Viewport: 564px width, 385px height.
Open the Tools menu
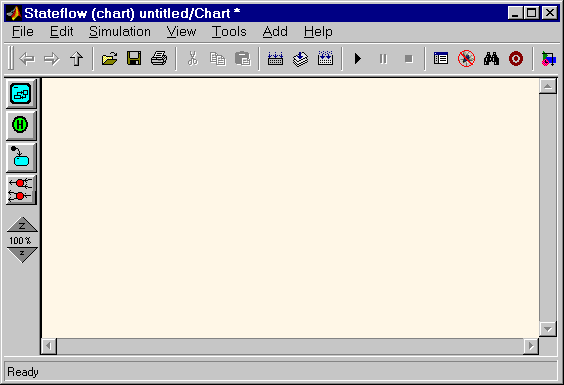tap(229, 32)
